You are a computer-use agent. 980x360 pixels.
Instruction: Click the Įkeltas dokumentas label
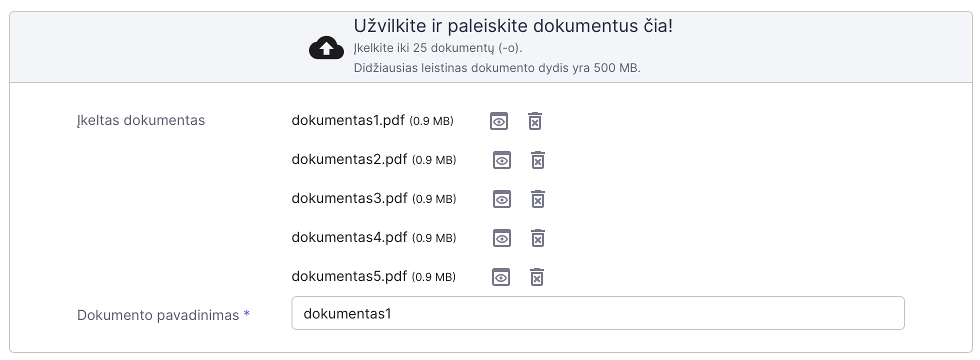(x=141, y=120)
